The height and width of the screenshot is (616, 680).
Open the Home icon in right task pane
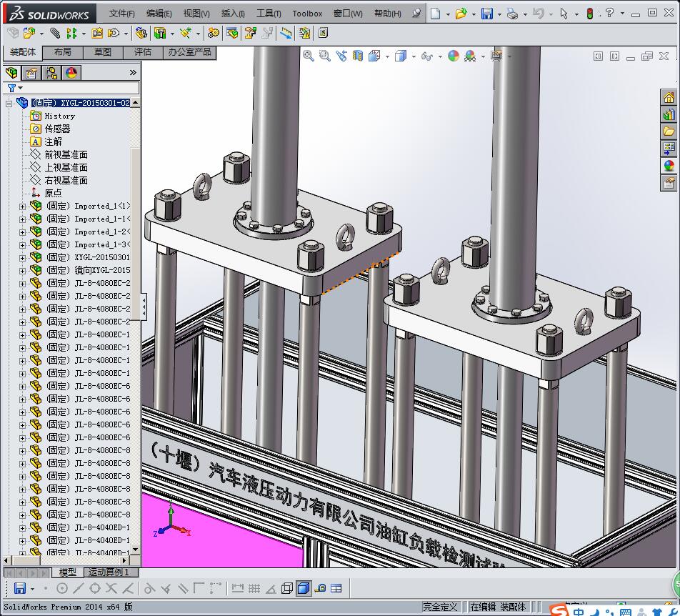coord(669,98)
